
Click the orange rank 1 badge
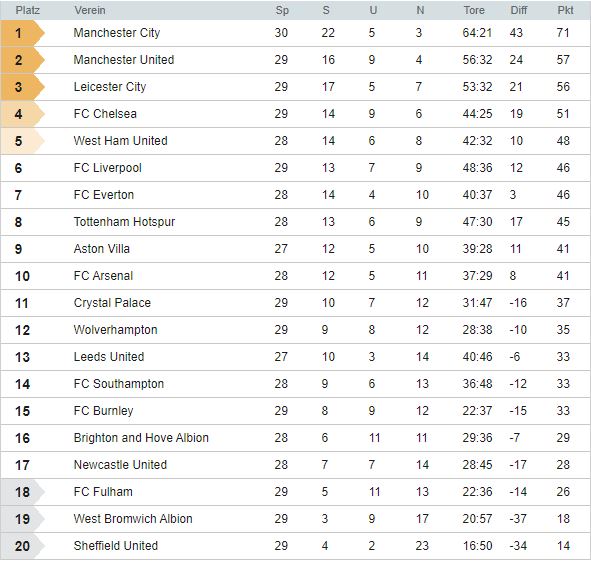pyautogui.click(x=23, y=33)
